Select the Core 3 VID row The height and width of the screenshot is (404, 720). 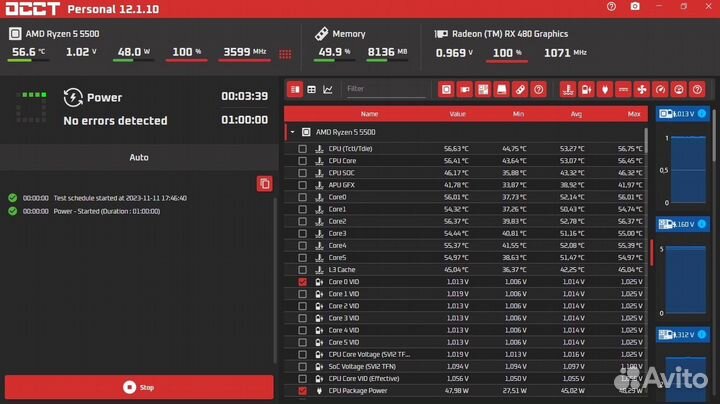(x=466, y=318)
